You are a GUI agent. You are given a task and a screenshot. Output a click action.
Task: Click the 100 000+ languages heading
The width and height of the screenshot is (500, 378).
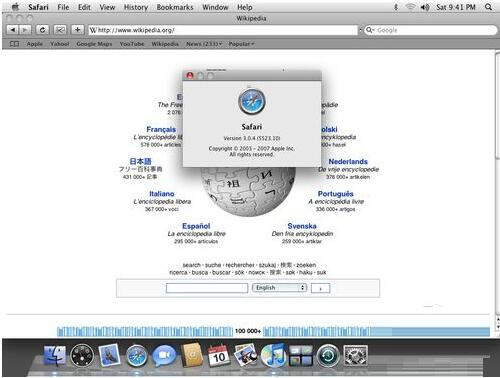pos(248,331)
